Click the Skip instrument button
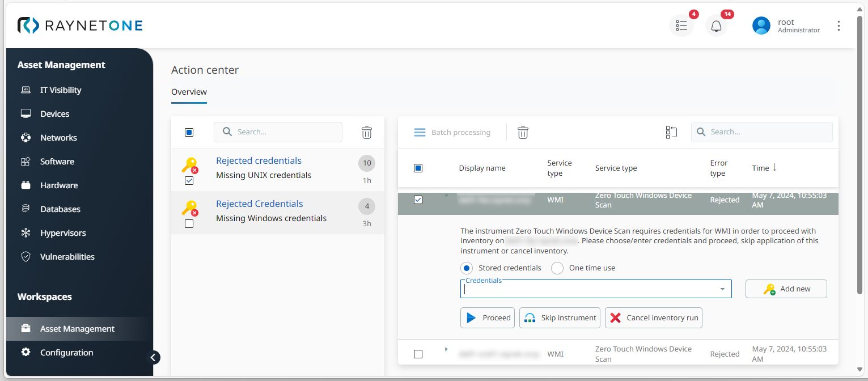 coord(560,318)
